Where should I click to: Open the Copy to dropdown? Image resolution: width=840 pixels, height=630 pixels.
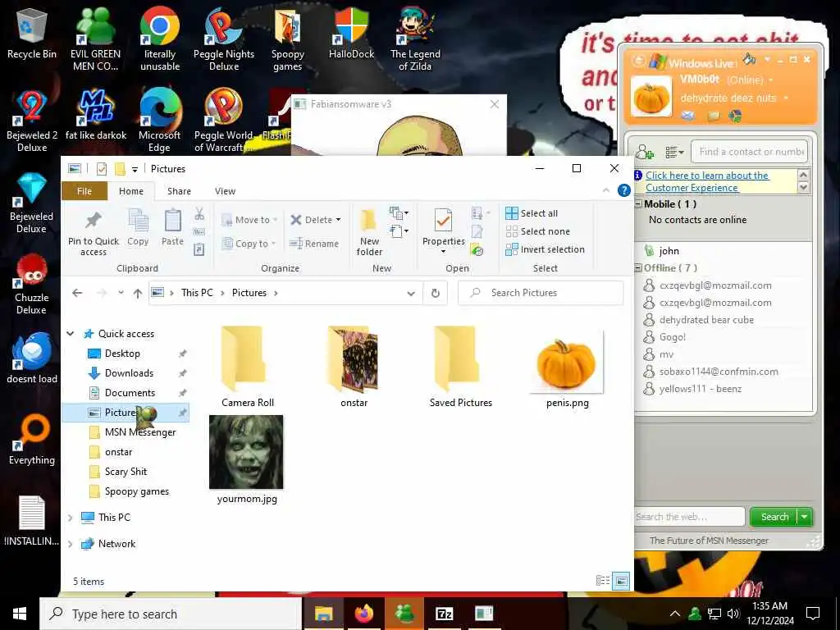tap(249, 244)
